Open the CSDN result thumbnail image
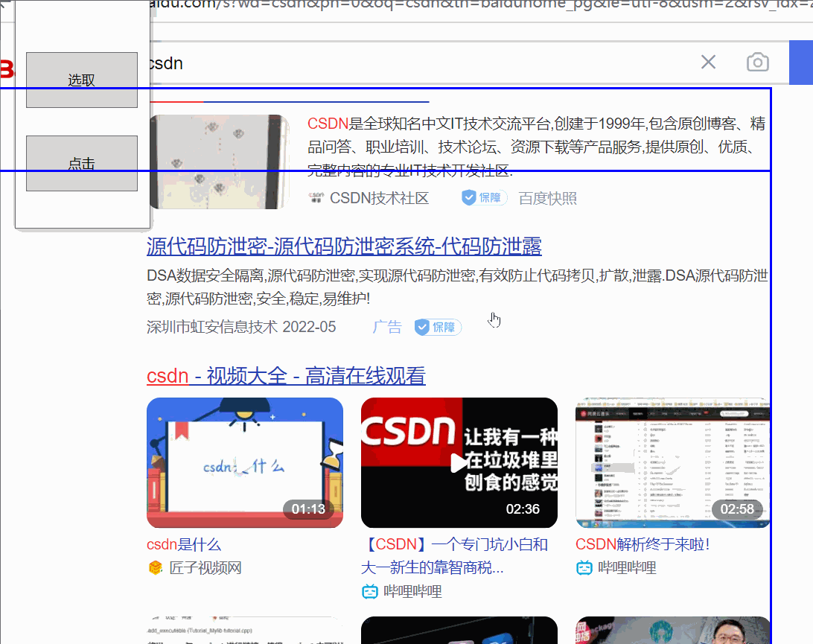The image size is (813, 644). point(220,162)
